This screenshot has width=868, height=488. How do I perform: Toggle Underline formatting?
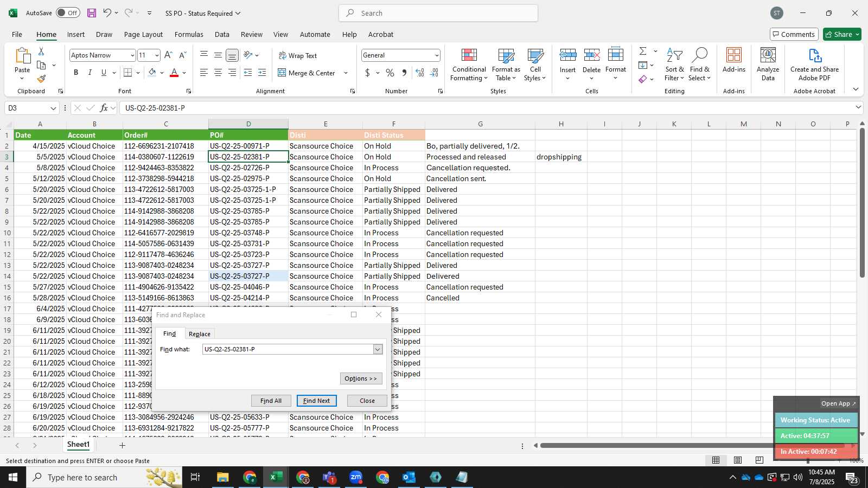[104, 73]
